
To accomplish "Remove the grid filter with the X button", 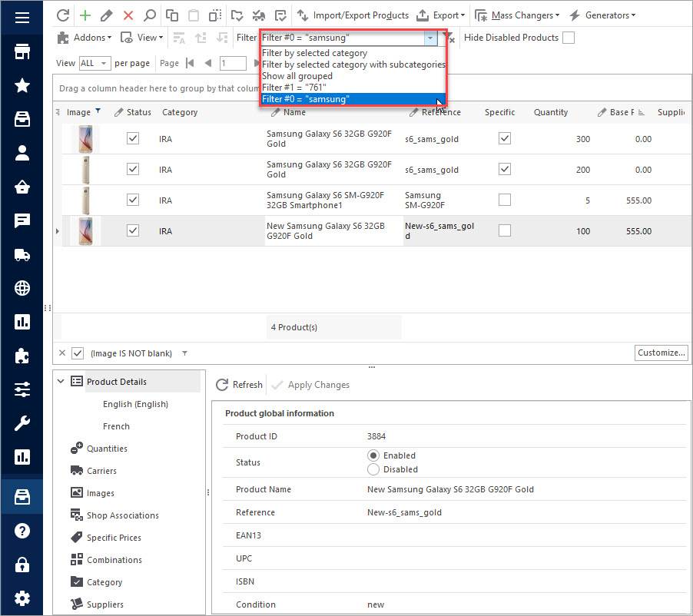I will (62, 353).
